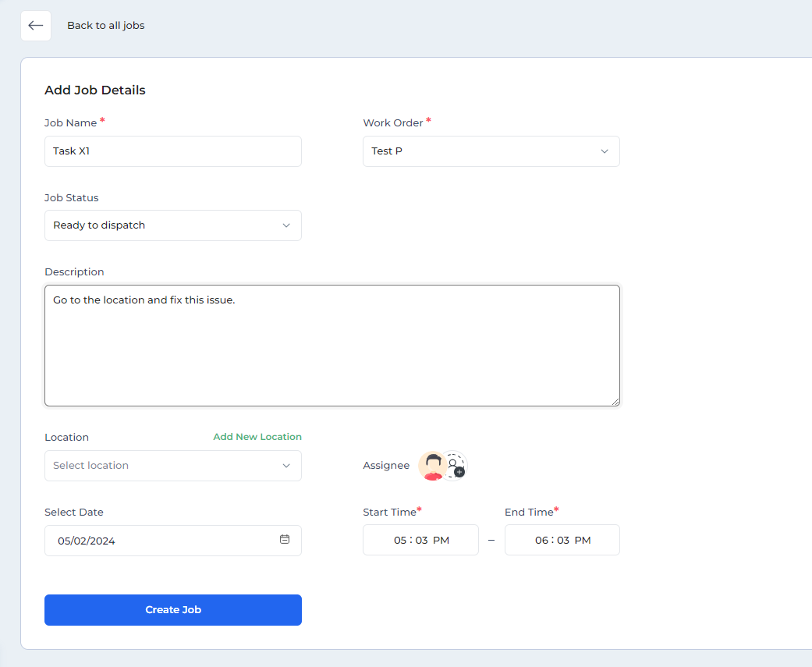
Task: Open the Select location dropdown
Action: pos(172,465)
